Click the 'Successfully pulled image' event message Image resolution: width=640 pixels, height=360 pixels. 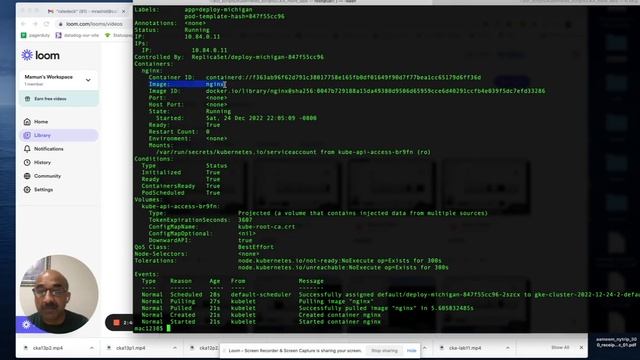[x=386, y=308]
